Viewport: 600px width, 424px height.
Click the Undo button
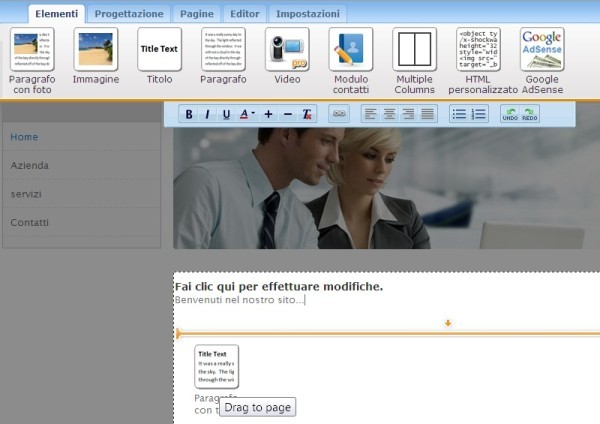click(x=510, y=115)
